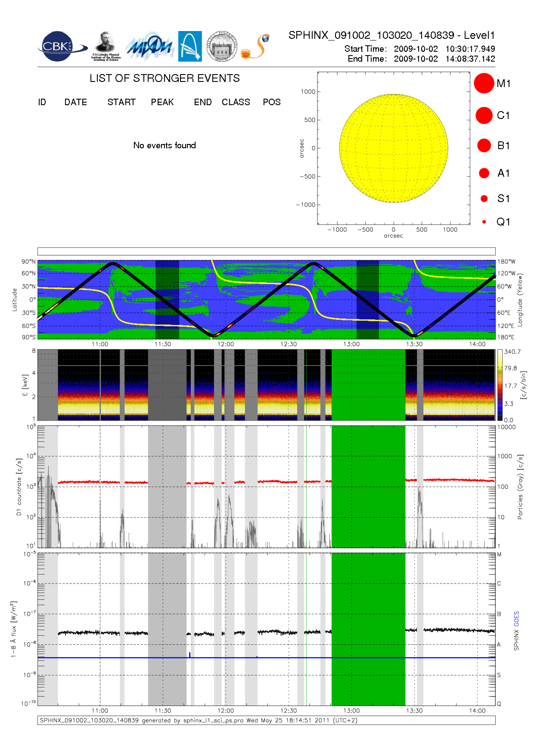Click the D1 countrate [c/s] axis label
This screenshot has width=534, height=756.
(19, 487)
